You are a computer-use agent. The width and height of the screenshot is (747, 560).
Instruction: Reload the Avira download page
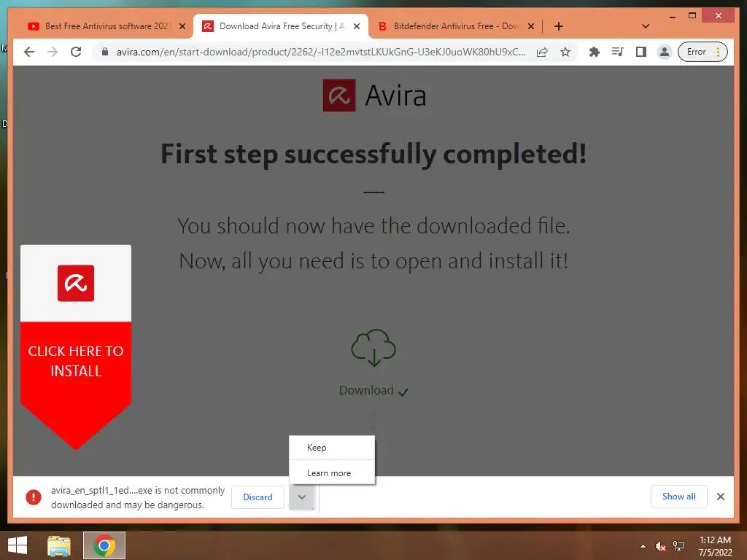tap(76, 52)
